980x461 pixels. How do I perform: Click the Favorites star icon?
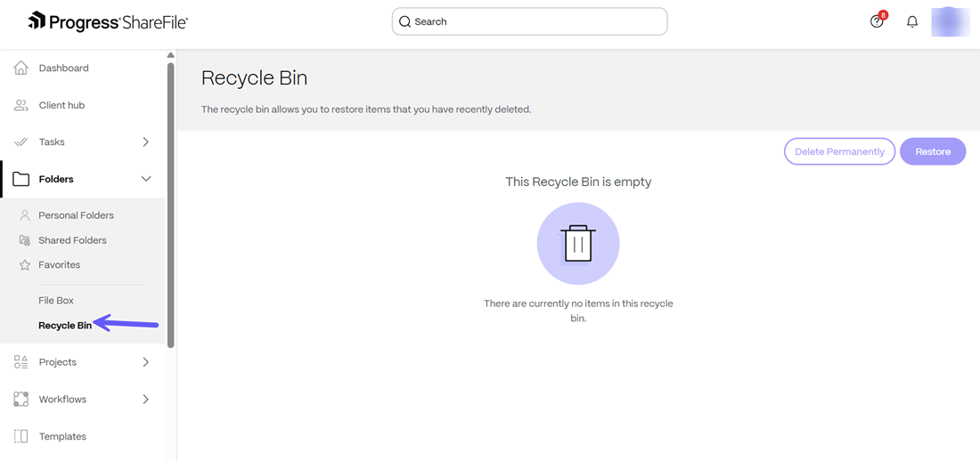pyautogui.click(x=25, y=265)
